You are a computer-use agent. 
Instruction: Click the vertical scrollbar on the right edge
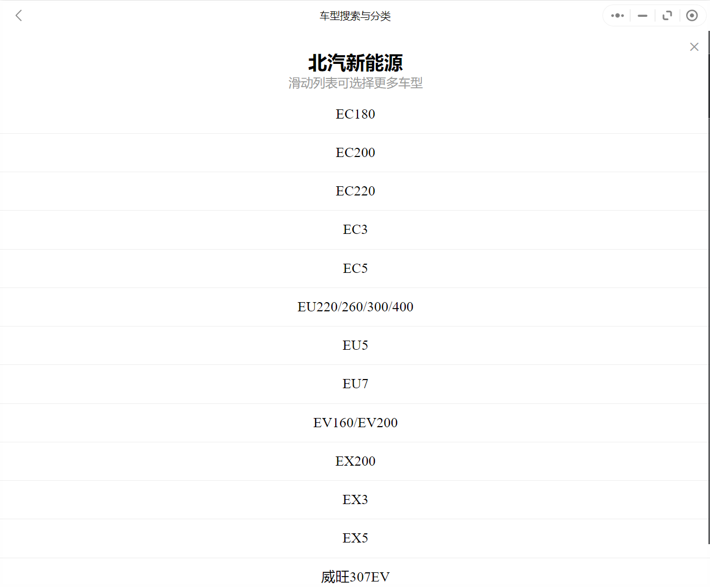click(x=708, y=76)
